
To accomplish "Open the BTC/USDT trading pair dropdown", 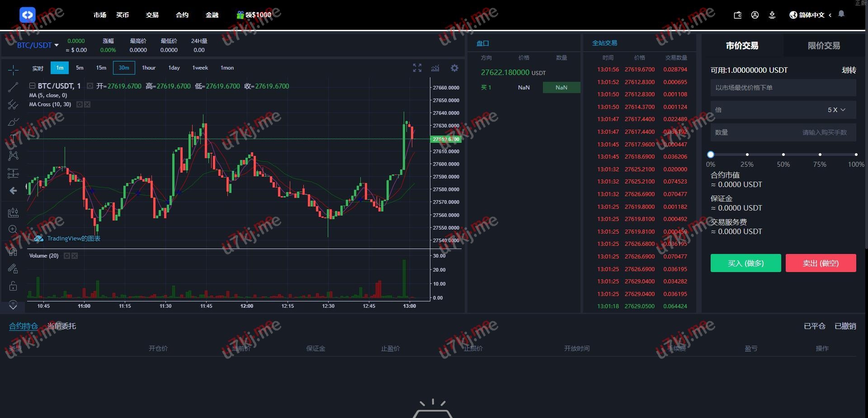I will point(38,45).
